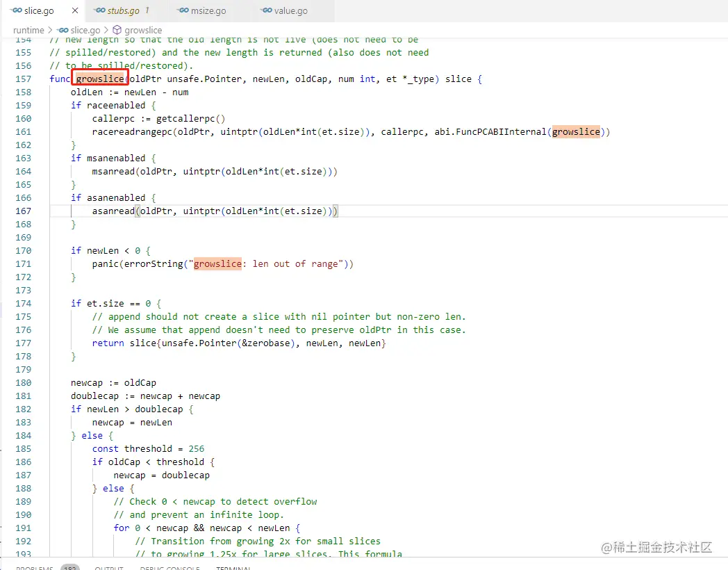Click line number 180 in the gutter
The image size is (728, 570).
(23, 383)
